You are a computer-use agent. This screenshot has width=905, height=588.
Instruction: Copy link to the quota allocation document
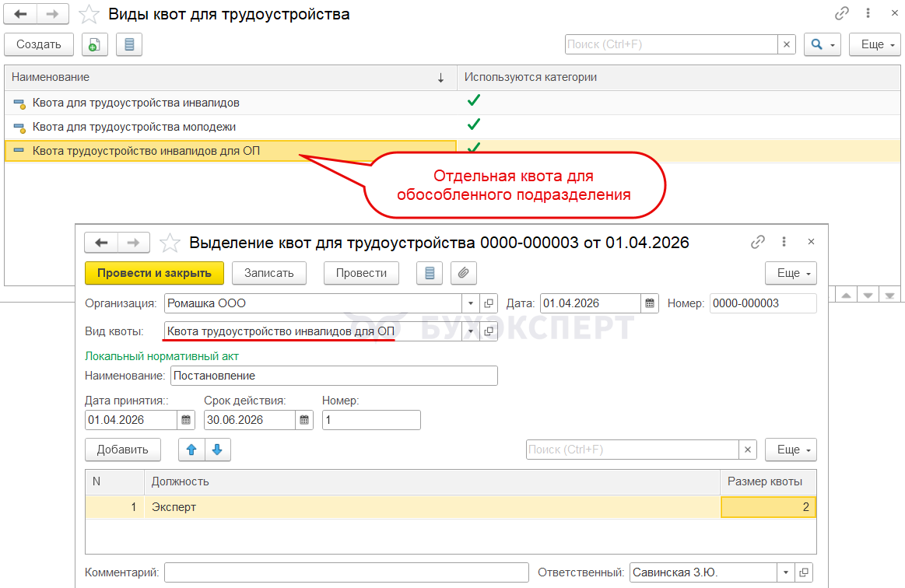point(758,242)
